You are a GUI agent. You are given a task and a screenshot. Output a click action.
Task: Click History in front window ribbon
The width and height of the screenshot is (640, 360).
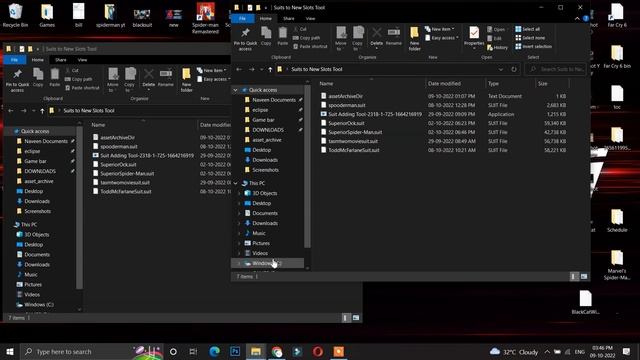(497, 48)
